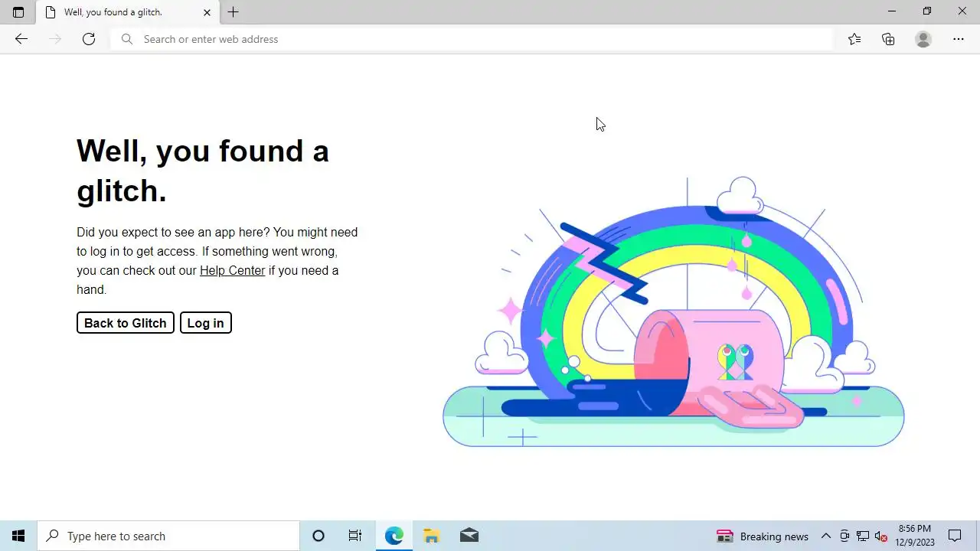Screen dimensions: 980x551
Task: Open network status tray icon
Action: coord(863,536)
